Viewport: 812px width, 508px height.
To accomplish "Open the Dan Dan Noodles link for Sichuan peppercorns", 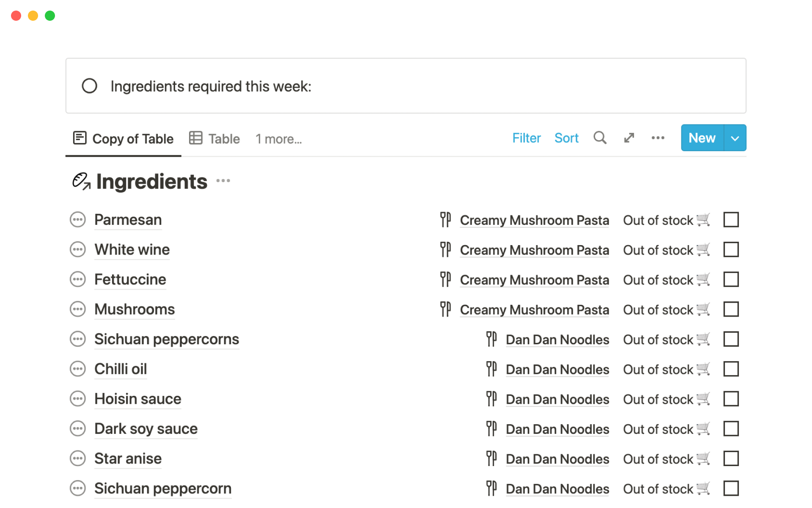I will click(x=557, y=340).
